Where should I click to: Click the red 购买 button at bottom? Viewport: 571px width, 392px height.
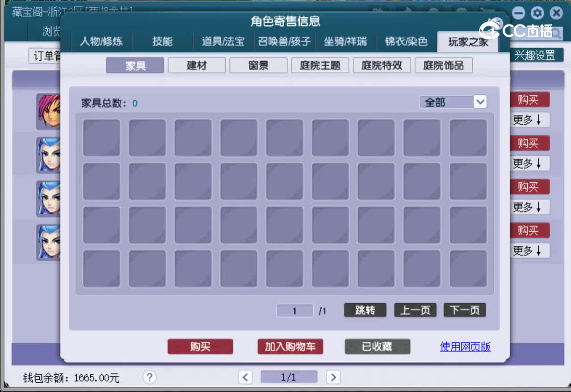click(x=200, y=346)
